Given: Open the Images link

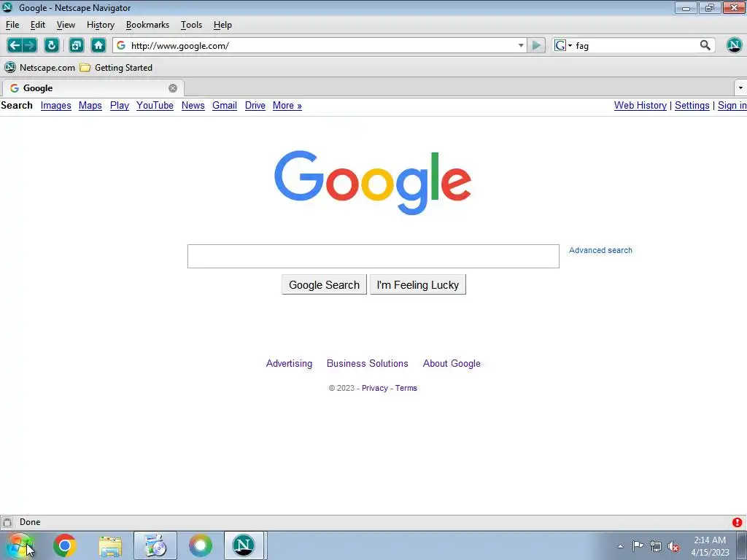Looking at the screenshot, I should tap(55, 106).
